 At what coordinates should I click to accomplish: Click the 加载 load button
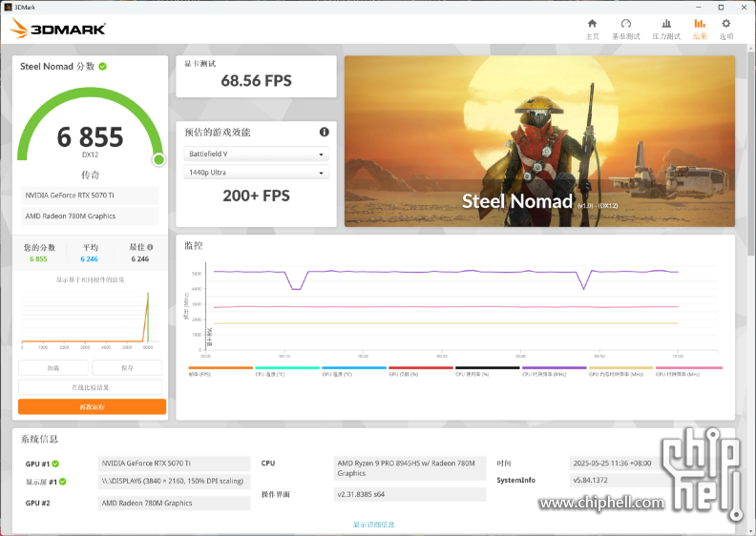click(53, 368)
